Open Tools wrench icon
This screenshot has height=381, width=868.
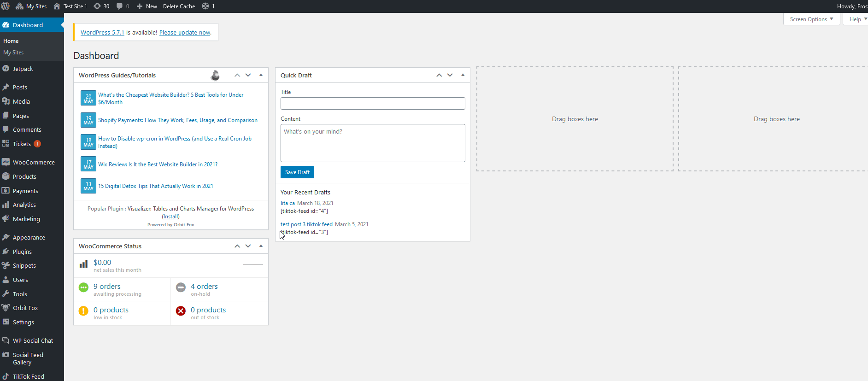(6, 294)
